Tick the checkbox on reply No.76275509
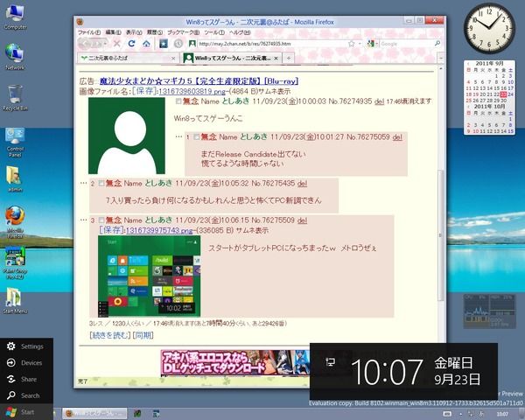Screen dimensions: 525x420 [101, 220]
